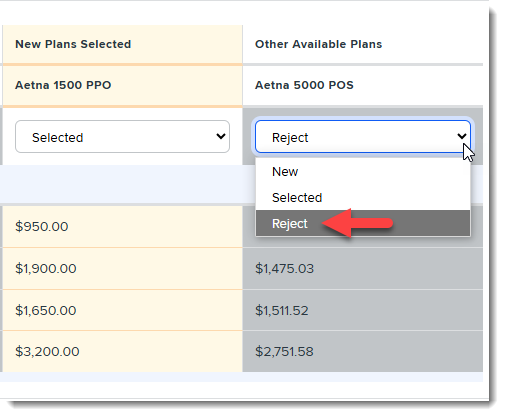Click the $3,200.00 rate cell
The image size is (510, 416).
[x=122, y=351]
